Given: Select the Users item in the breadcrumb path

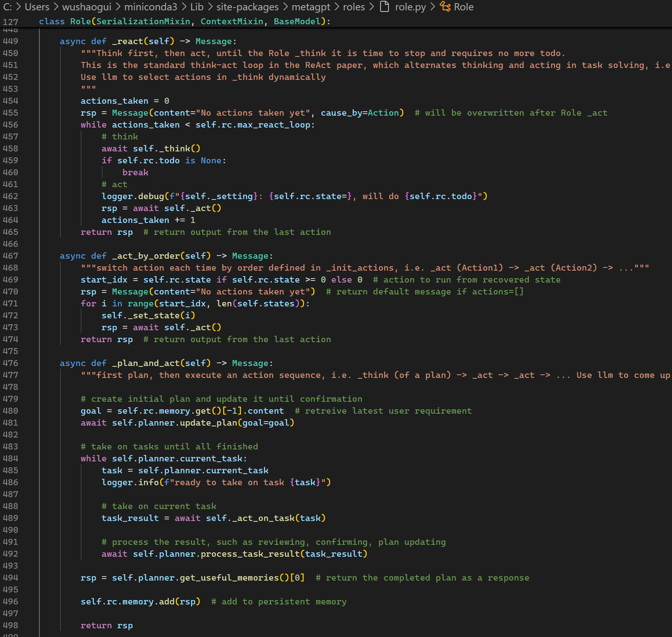Looking at the screenshot, I should [x=37, y=7].
